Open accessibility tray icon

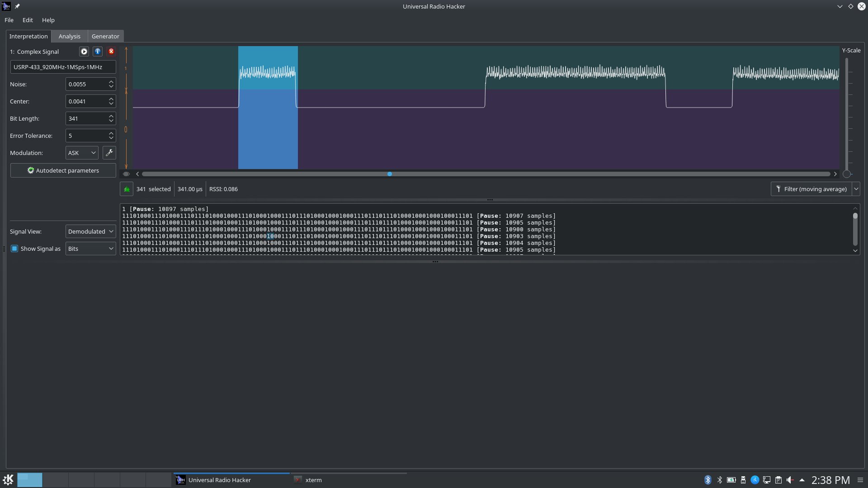click(755, 480)
